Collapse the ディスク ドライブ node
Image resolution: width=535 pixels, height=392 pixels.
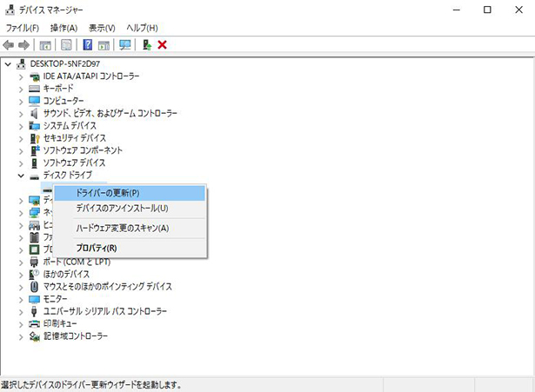point(21,176)
